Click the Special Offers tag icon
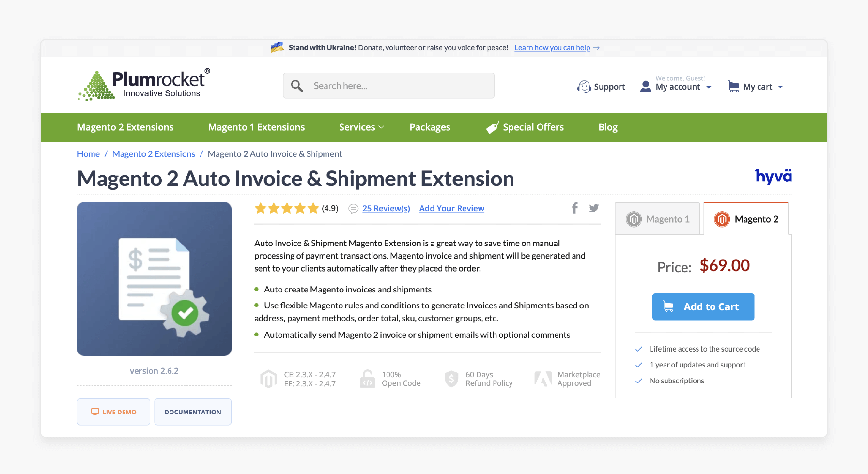The image size is (868, 474). click(493, 127)
